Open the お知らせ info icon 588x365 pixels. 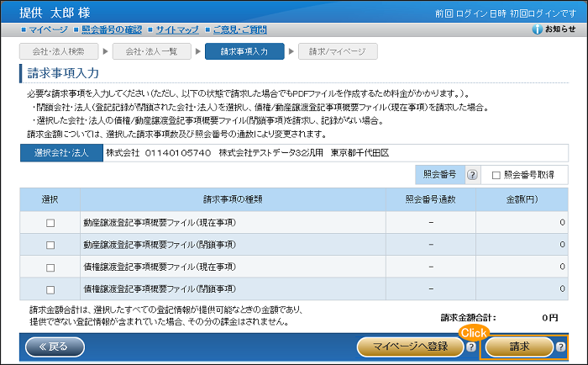[x=537, y=29]
